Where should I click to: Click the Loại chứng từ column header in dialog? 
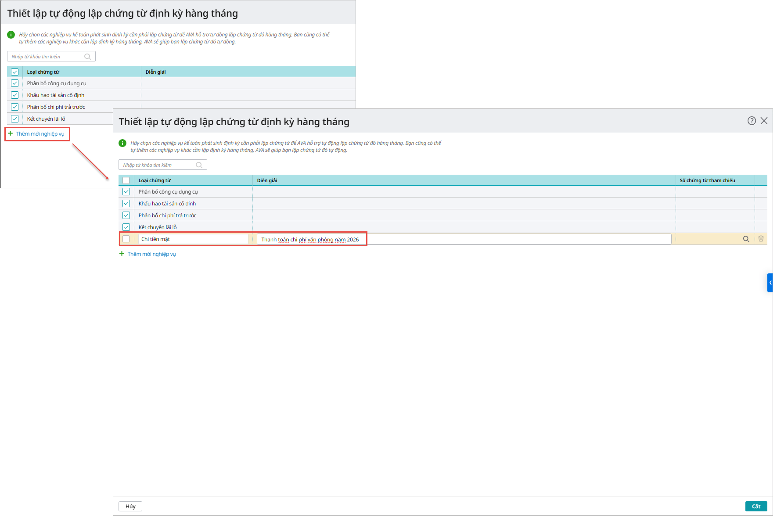(x=155, y=180)
